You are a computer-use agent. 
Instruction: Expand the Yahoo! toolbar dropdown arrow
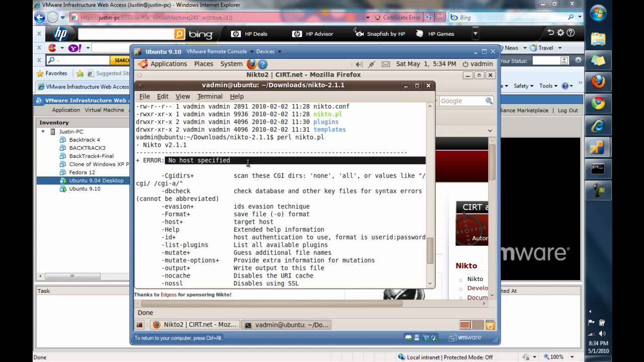click(88, 48)
